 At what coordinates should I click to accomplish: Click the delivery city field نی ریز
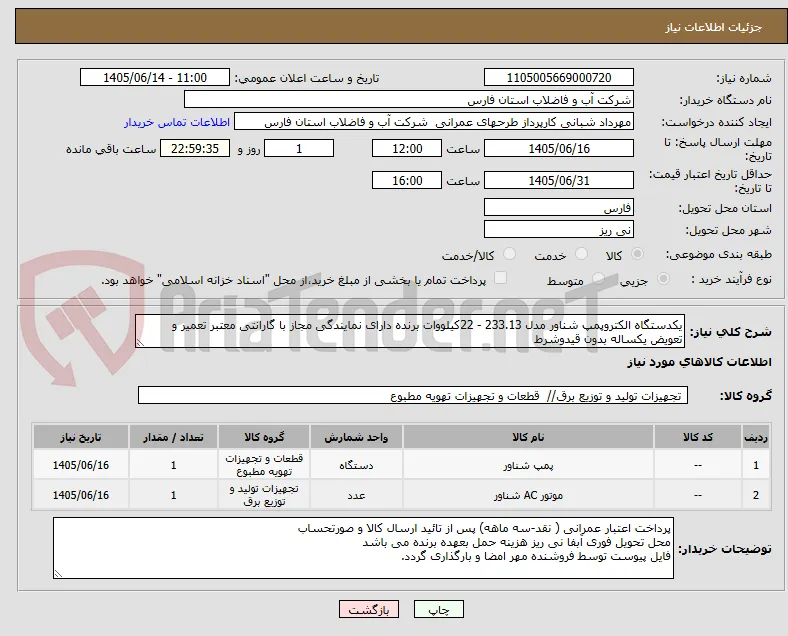[x=559, y=230]
